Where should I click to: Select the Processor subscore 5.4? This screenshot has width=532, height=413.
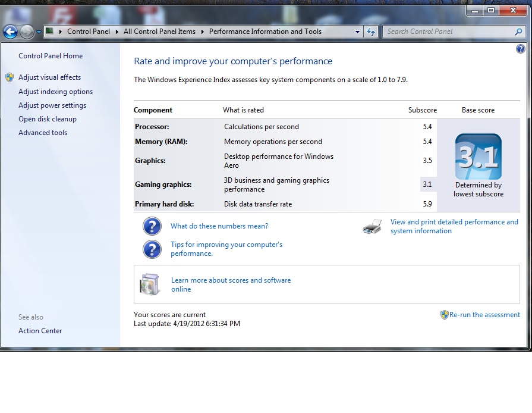coord(427,127)
